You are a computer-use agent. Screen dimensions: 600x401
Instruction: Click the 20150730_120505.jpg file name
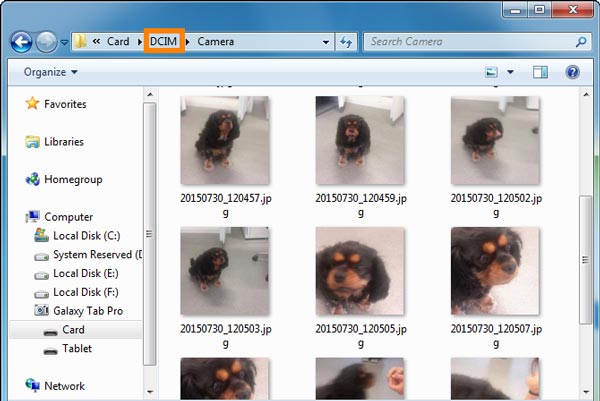click(361, 336)
